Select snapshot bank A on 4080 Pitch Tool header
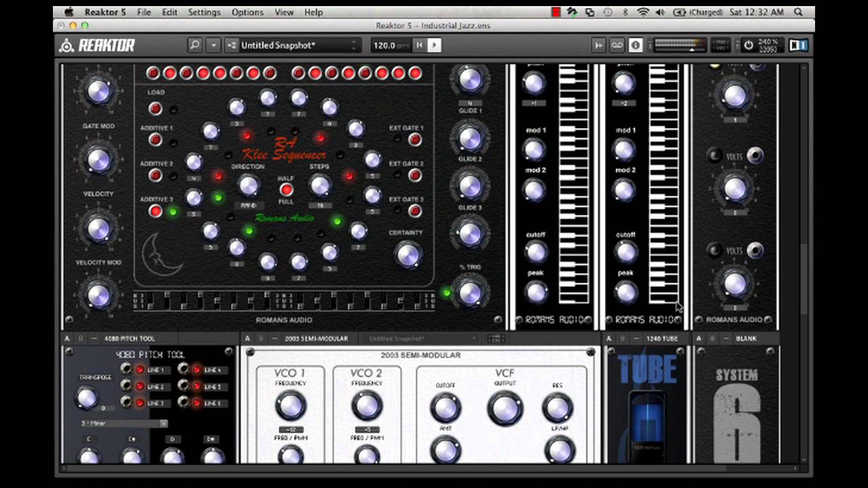868x488 pixels. pos(67,338)
